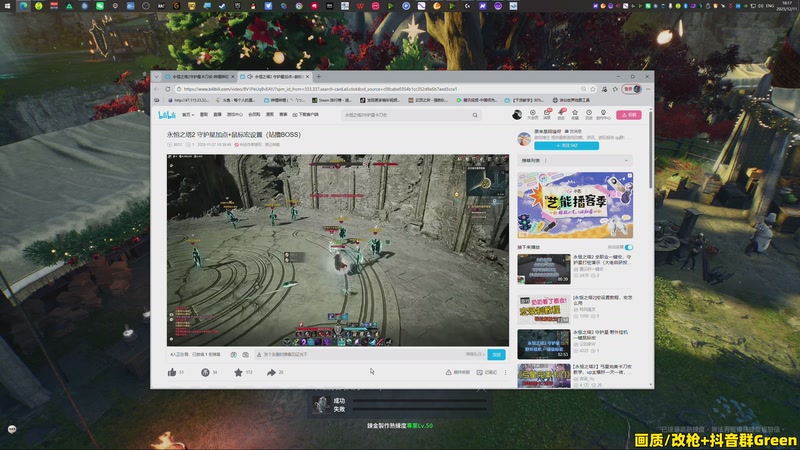Expand the 弹幕列表 danmaku list panel
800x450 pixels.
pyautogui.click(x=574, y=160)
